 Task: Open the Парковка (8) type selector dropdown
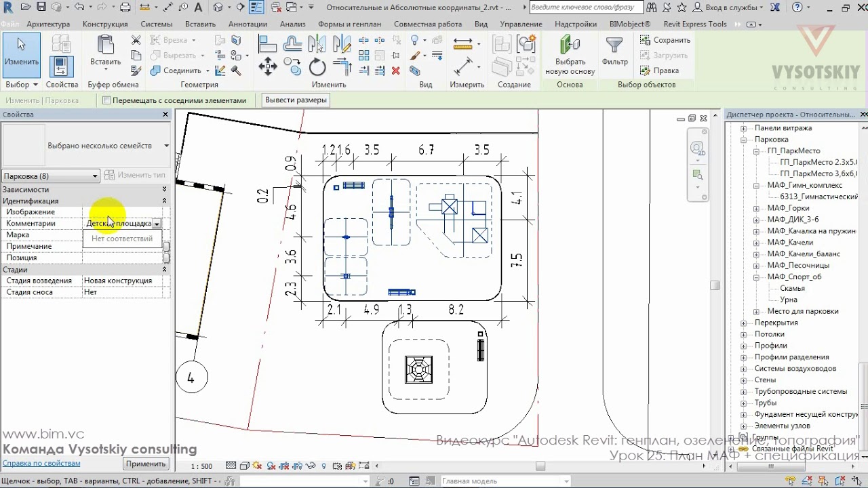(51, 176)
